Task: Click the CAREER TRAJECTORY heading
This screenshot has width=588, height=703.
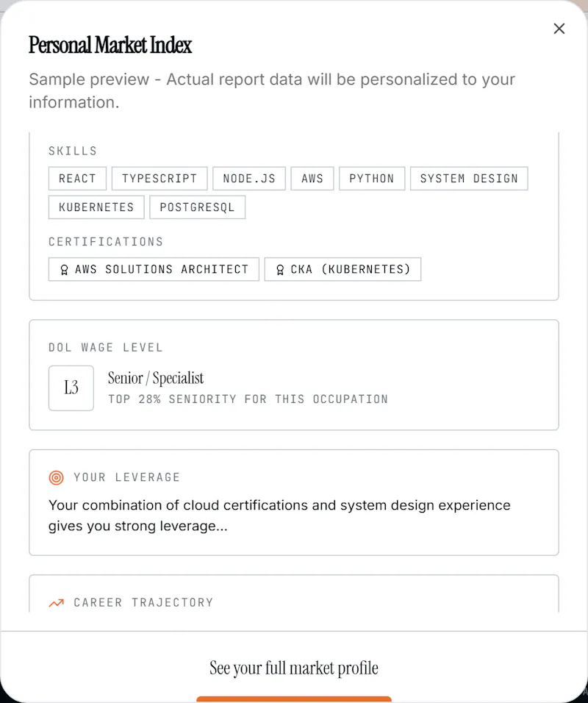Action: [143, 602]
